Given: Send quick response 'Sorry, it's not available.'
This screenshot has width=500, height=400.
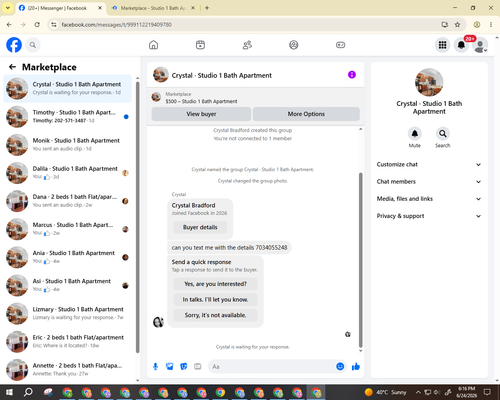Looking at the screenshot, I should coord(215,315).
